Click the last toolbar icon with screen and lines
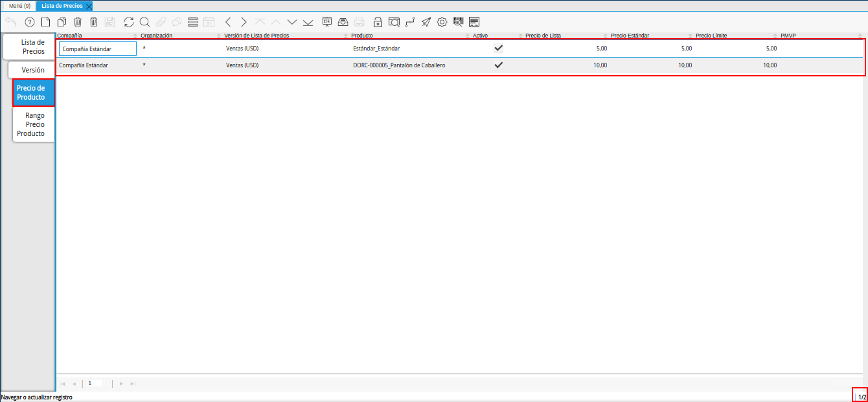868x402 pixels. point(474,22)
